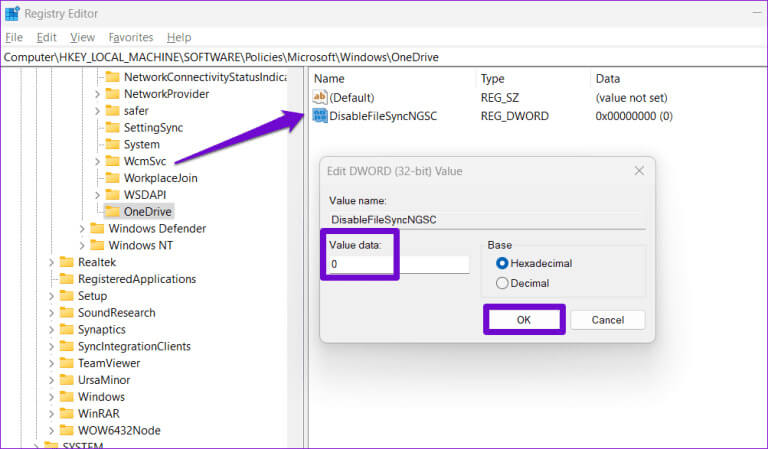Viewport: 768px width, 449px height.
Task: Expand the Synaptics key
Action: [51, 330]
